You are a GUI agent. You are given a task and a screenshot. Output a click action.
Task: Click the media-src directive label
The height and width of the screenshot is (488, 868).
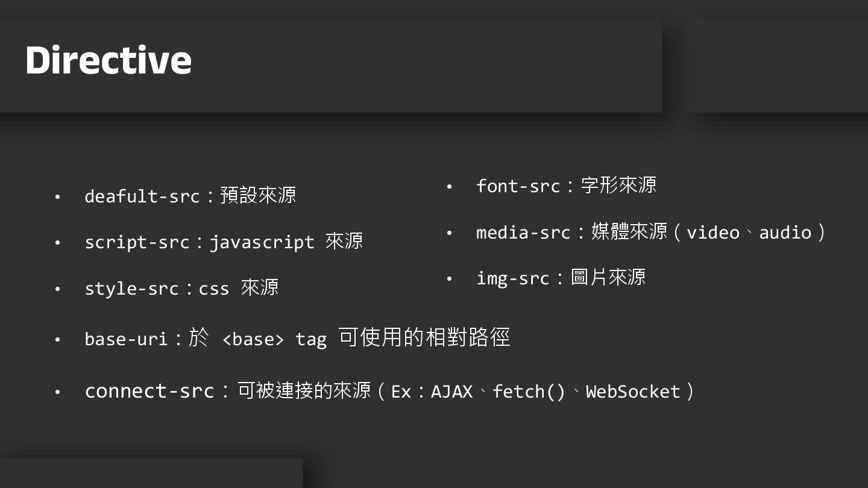click(523, 233)
